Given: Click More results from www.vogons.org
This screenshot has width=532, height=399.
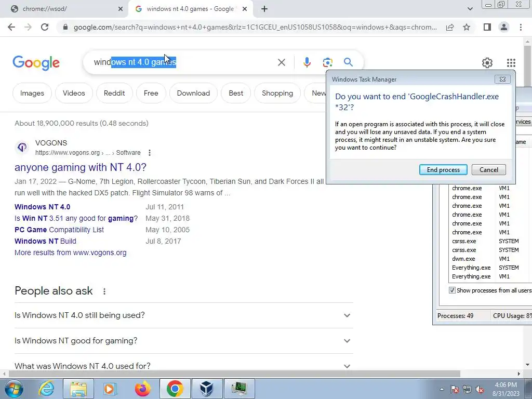Looking at the screenshot, I should point(71,253).
